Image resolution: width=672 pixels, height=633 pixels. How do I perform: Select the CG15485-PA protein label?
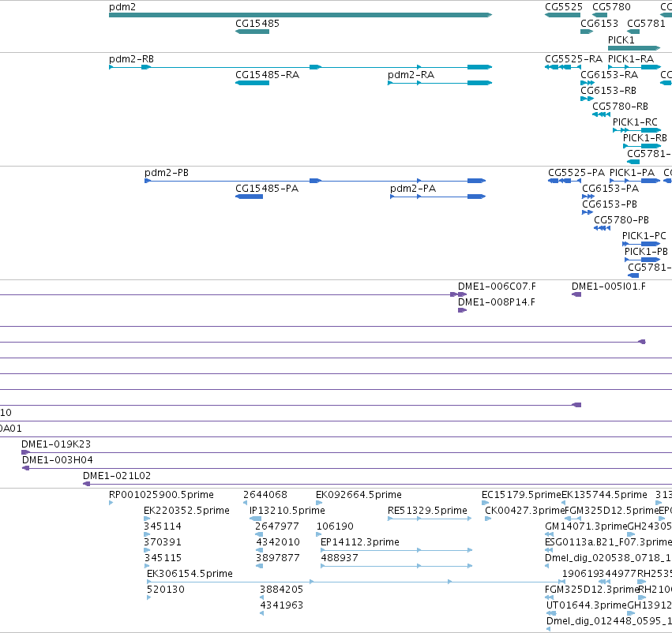point(267,189)
